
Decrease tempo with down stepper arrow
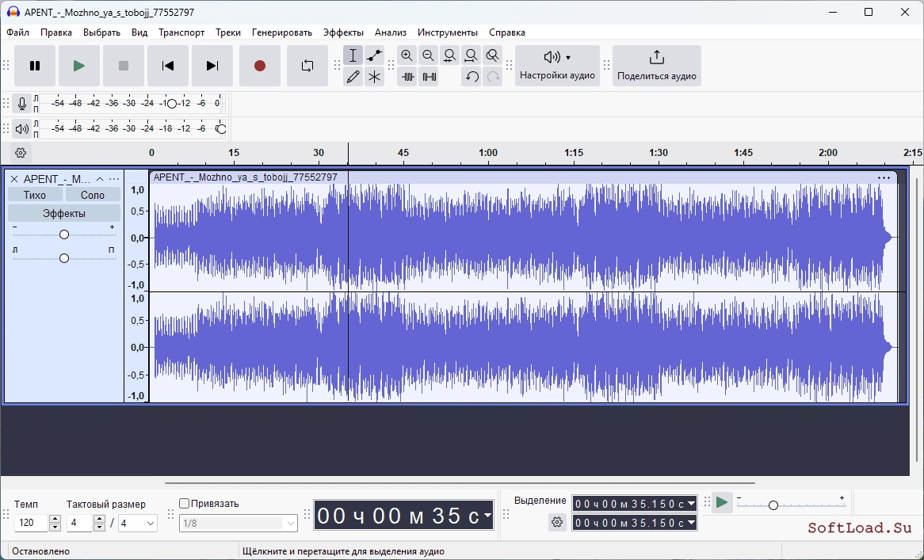coord(55,527)
